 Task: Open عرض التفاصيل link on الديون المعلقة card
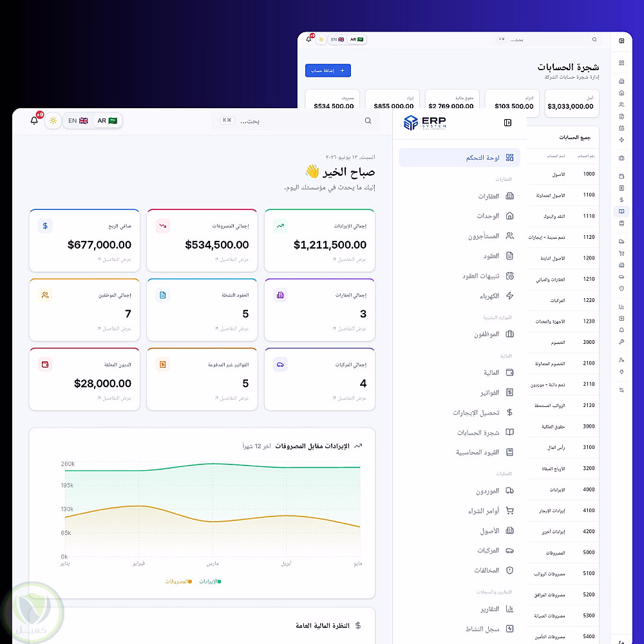(114, 399)
